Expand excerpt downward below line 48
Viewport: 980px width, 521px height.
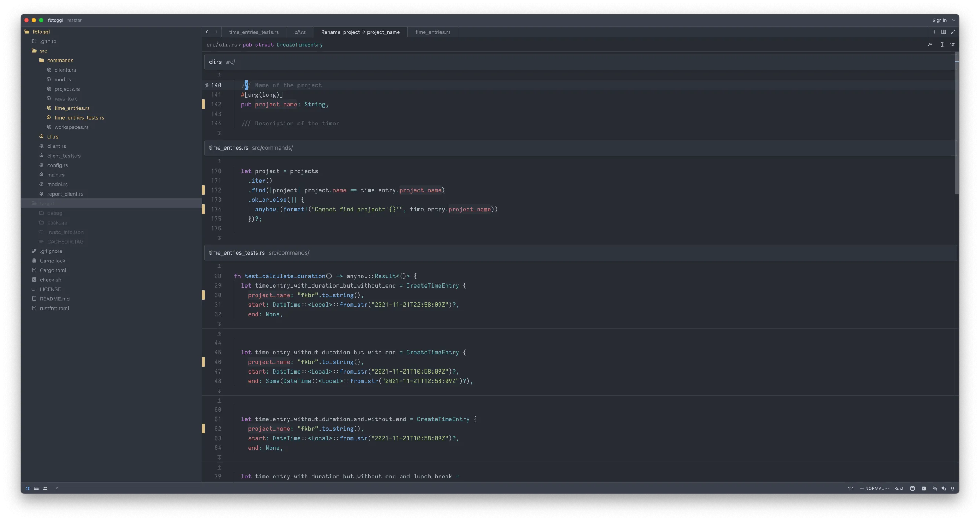(x=219, y=391)
